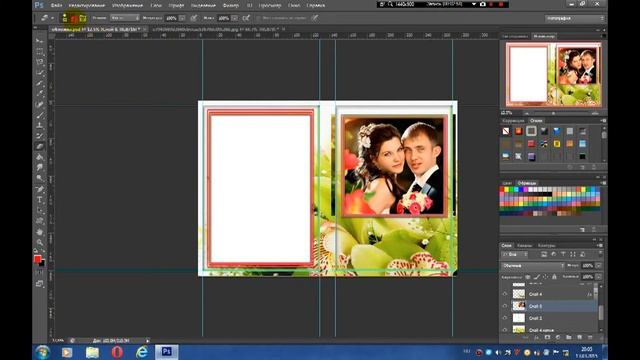
Task: Launch Opera from taskbar
Action: [117, 352]
